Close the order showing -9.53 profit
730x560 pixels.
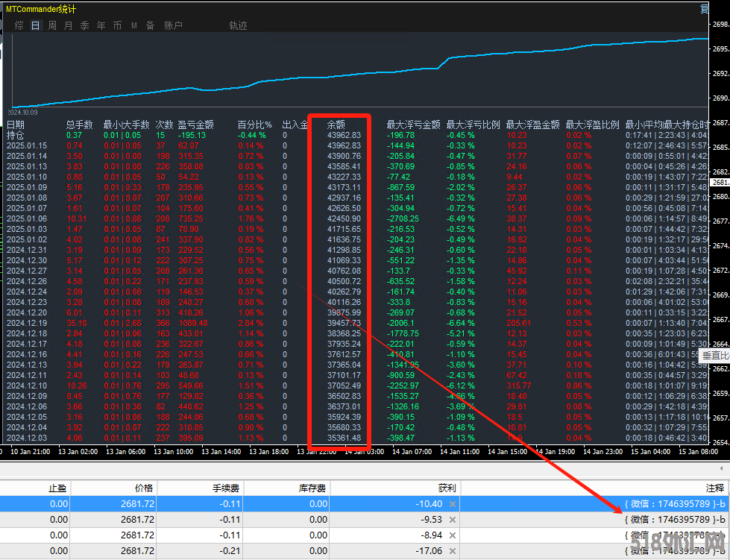452,520
